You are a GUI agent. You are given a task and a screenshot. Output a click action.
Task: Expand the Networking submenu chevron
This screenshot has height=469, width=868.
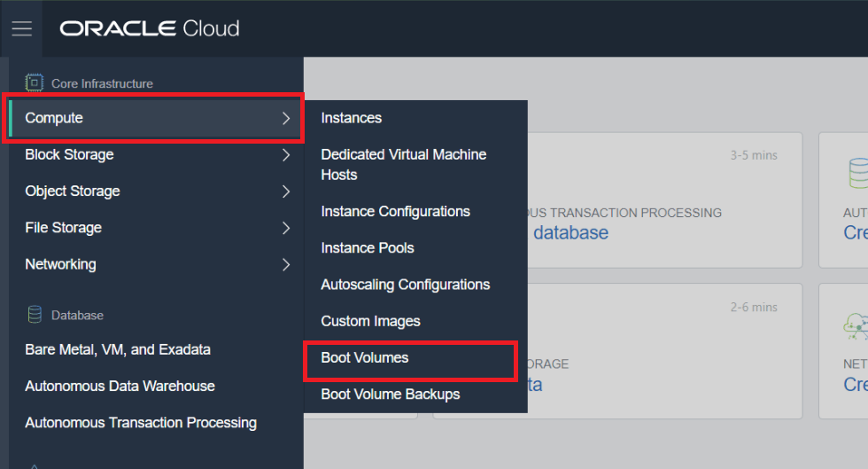click(285, 264)
